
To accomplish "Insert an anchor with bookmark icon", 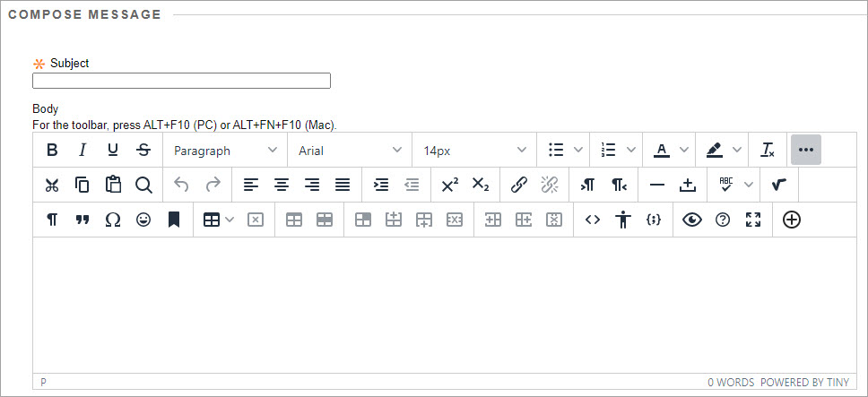I will pyautogui.click(x=174, y=220).
